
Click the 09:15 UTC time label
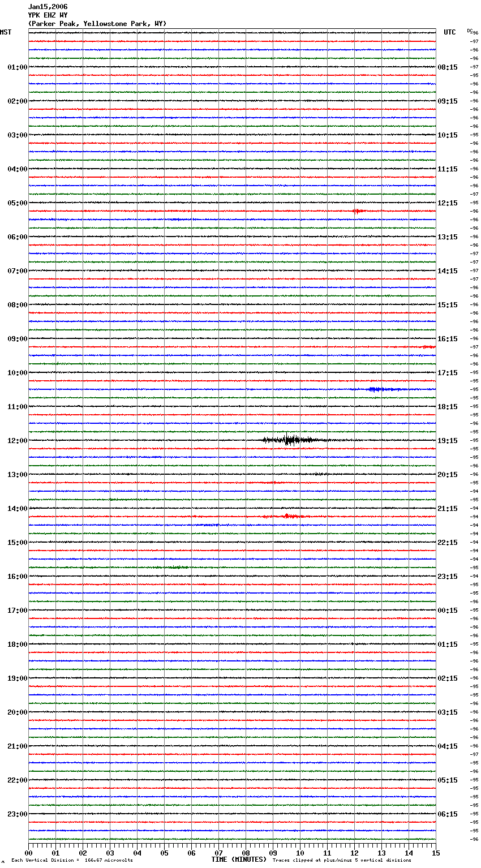(x=448, y=101)
